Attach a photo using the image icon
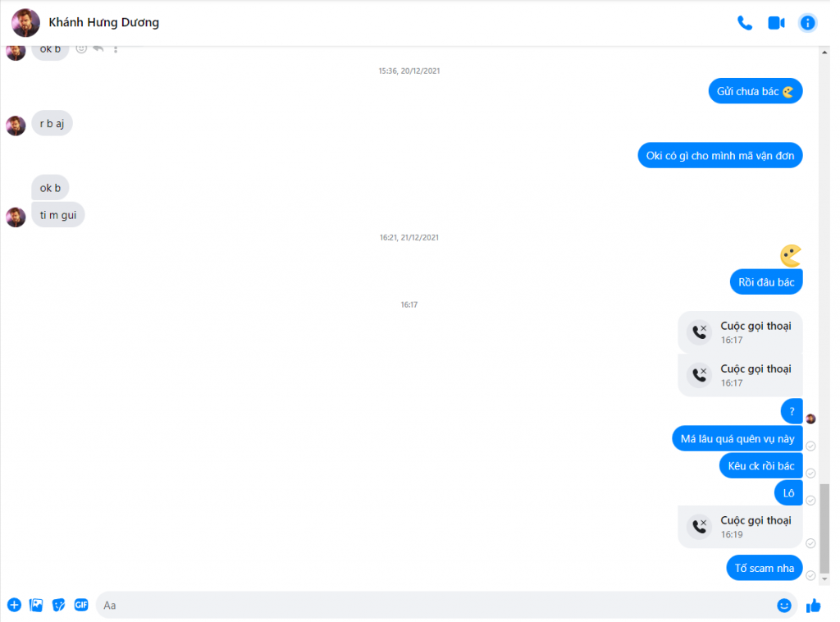This screenshot has height=622, width=840. 36,605
